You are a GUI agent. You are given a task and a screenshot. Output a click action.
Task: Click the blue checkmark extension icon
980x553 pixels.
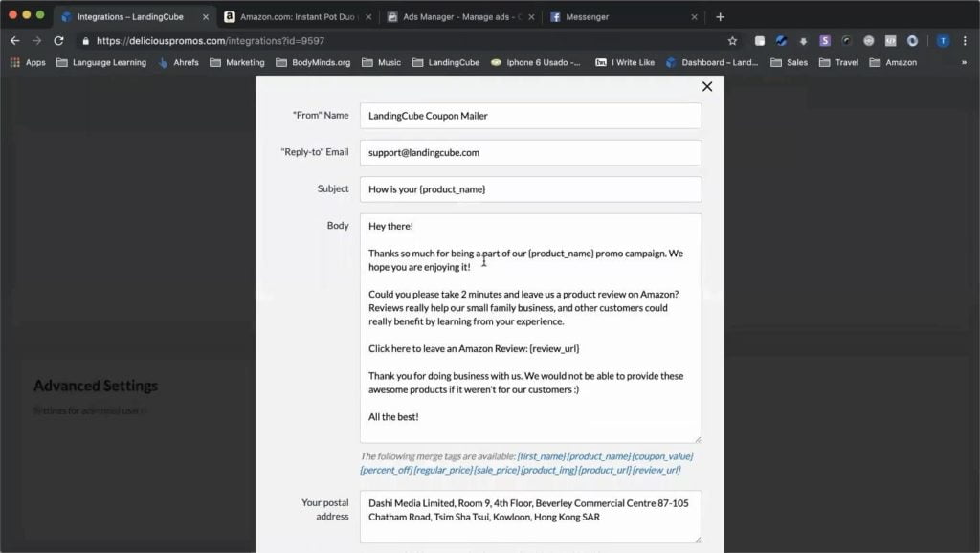(x=781, y=40)
